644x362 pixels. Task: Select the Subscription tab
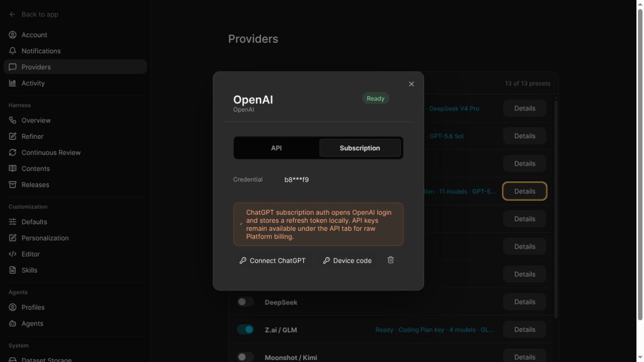[360, 148]
